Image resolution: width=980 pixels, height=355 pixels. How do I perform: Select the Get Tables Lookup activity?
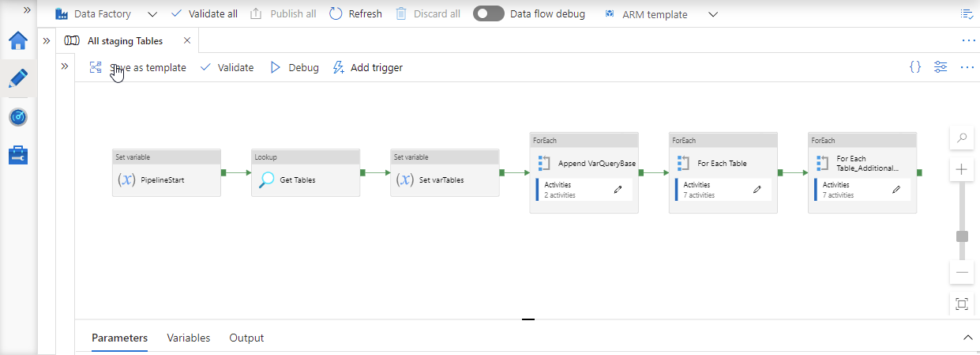click(x=306, y=179)
